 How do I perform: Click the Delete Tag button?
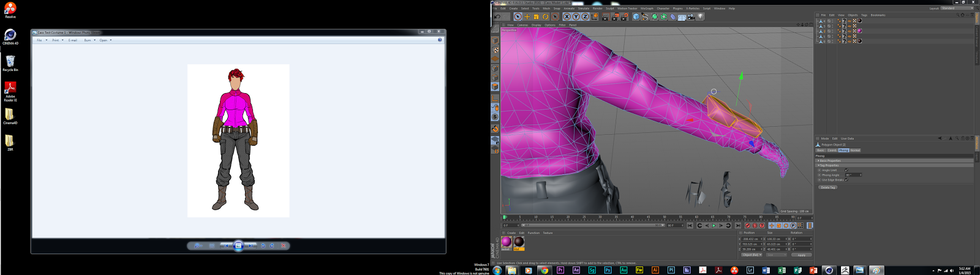(828, 187)
